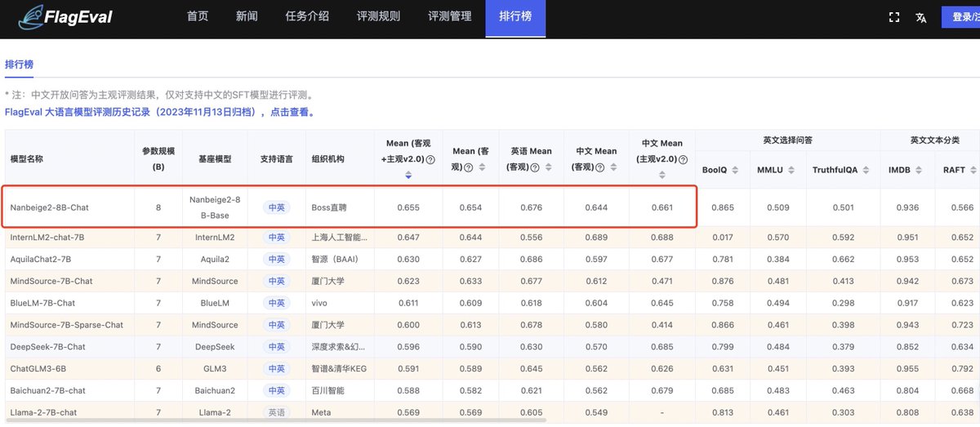Viewport: 980px width, 427px height.
Task: Click the table's horizontal scrollbar
Action: click(x=274, y=422)
